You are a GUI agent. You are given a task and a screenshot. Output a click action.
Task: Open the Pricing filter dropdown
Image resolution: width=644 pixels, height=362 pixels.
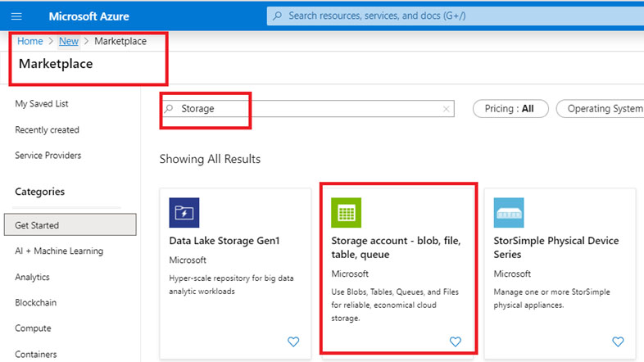(x=509, y=109)
